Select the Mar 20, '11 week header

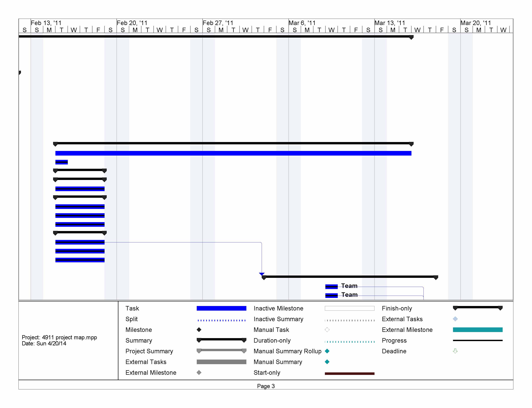tap(475, 23)
